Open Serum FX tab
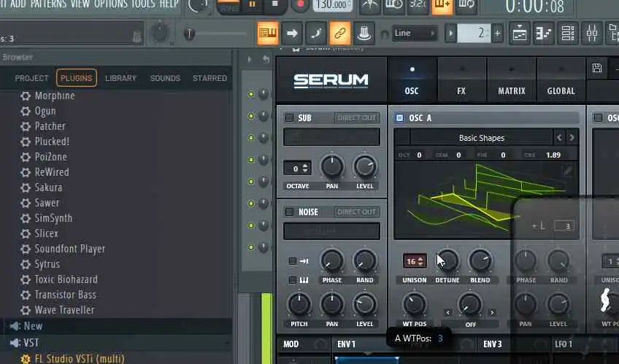The height and width of the screenshot is (364, 619). (x=461, y=80)
